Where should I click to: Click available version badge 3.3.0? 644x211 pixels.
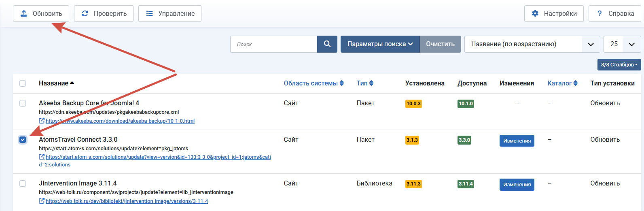(464, 140)
